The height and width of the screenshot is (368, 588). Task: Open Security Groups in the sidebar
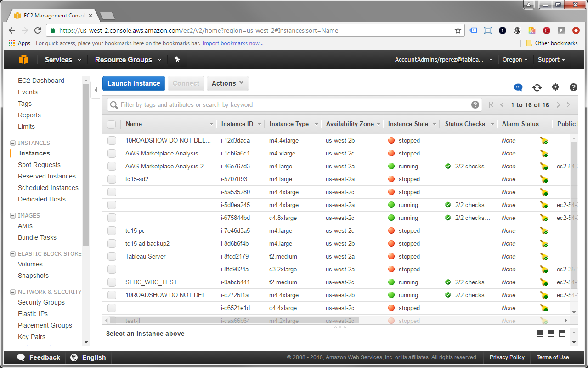click(x=41, y=302)
